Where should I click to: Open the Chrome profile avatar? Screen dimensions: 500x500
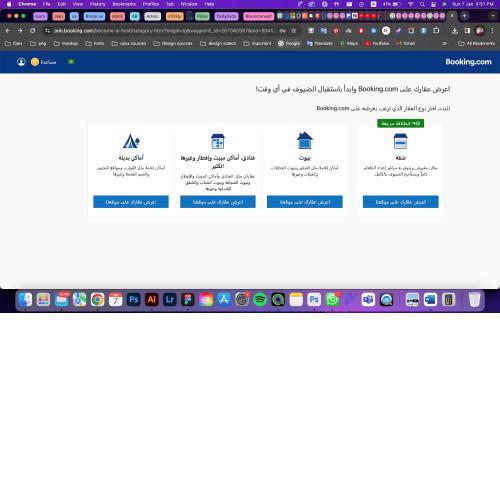pos(480,31)
